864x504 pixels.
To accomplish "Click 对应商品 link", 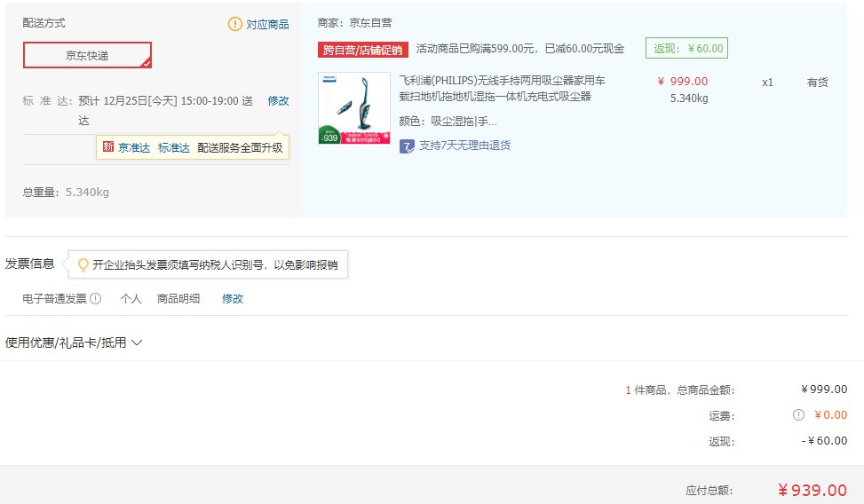I will (x=267, y=24).
